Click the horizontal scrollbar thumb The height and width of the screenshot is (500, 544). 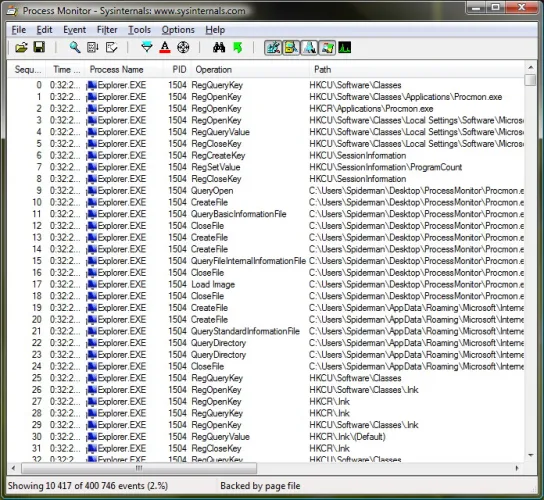(139, 468)
